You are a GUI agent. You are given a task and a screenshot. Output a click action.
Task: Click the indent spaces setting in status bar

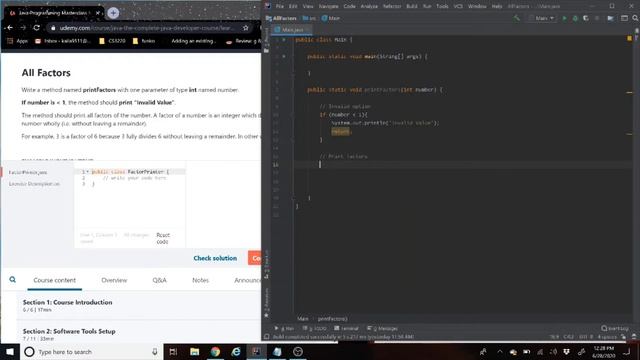pyautogui.click(x=607, y=337)
